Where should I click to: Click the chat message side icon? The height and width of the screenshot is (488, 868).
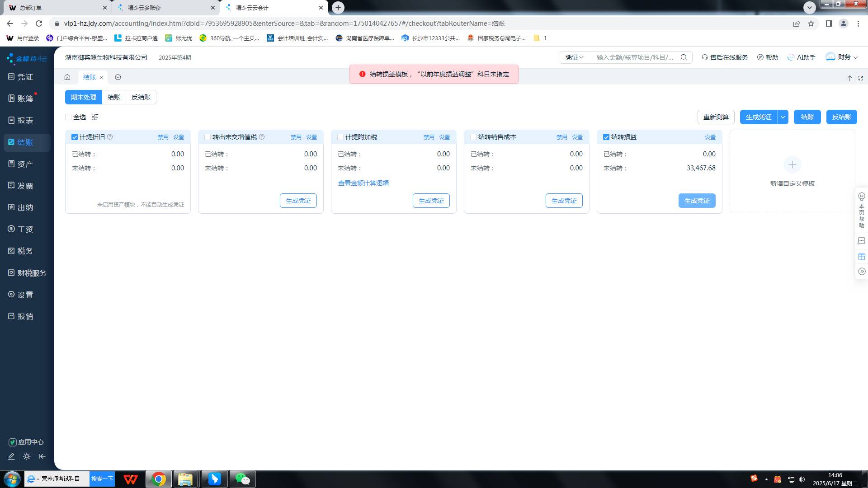862,241
